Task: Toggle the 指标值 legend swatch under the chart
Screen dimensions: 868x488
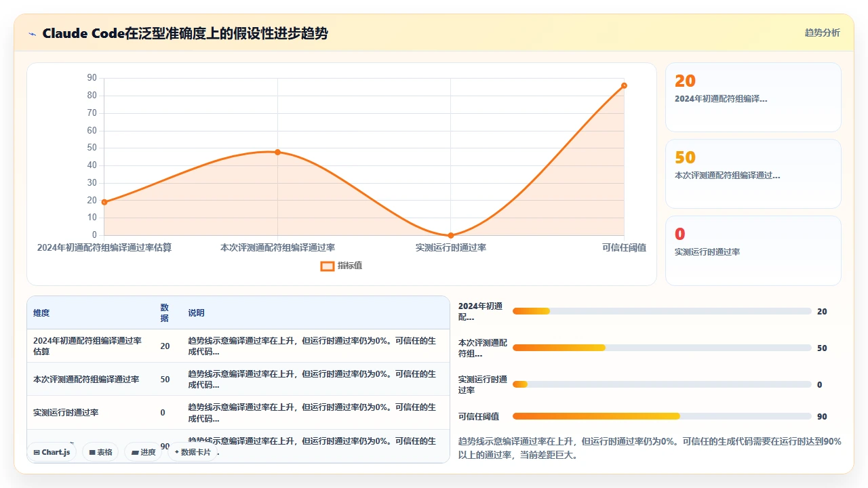Action: tap(328, 266)
